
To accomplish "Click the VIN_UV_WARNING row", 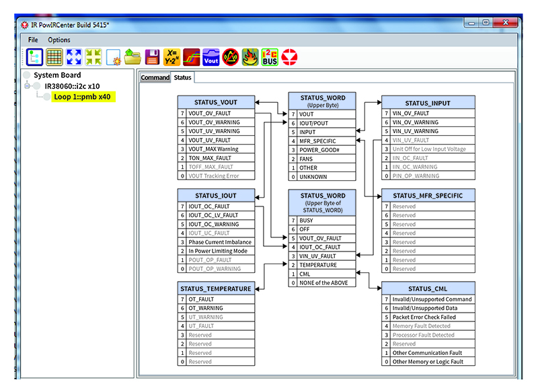I will click(x=428, y=131).
